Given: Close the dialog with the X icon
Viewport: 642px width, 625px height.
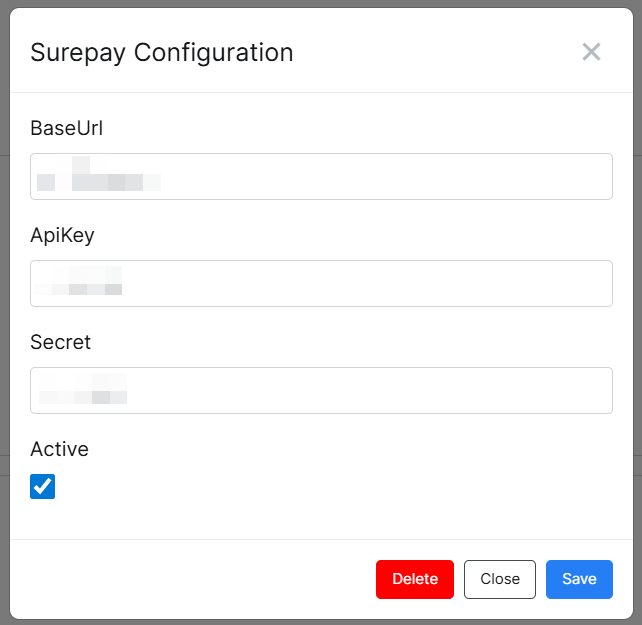Looking at the screenshot, I should pos(591,52).
